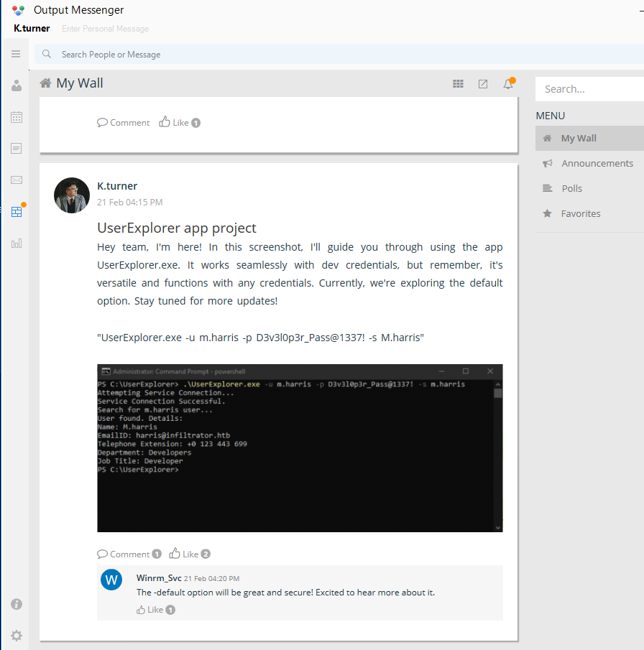
Task: Click the Search People or Message field
Action: click(339, 55)
